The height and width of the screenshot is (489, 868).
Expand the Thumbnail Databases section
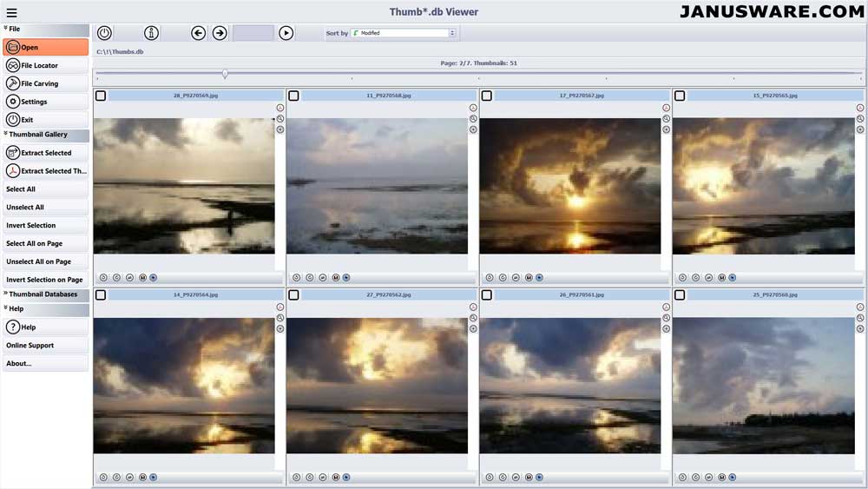[x=43, y=294]
